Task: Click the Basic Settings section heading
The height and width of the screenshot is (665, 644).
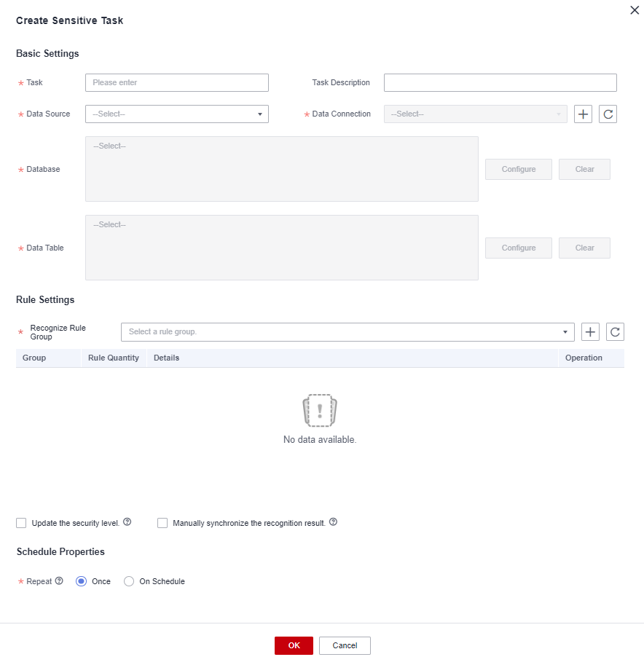Action: [47, 53]
